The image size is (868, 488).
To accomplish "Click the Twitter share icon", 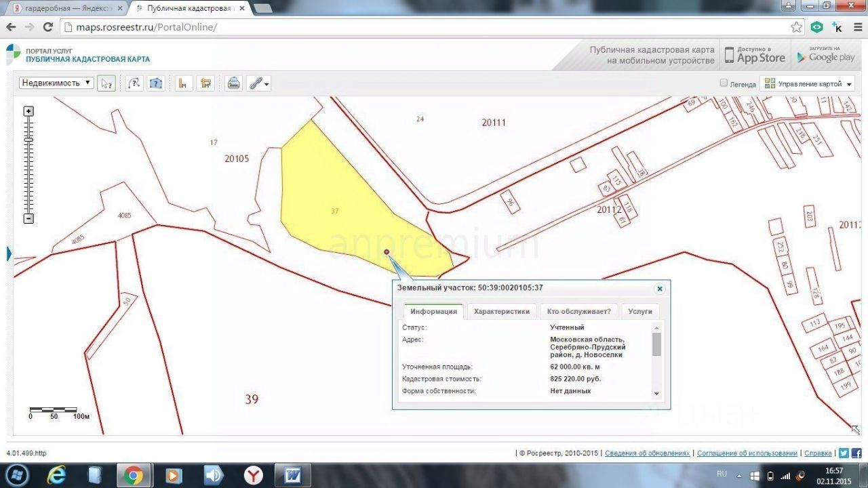I will (844, 453).
